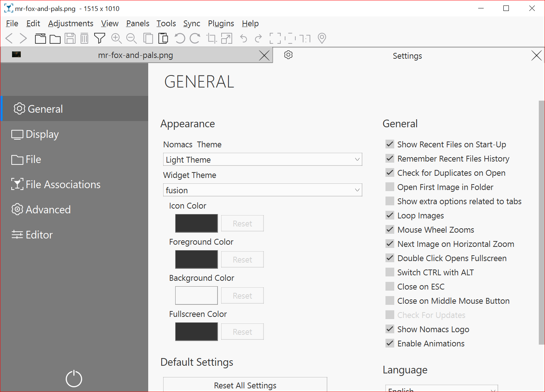Expand the Widget Theme fusion dropdown
The width and height of the screenshot is (545, 392).
pos(262,190)
